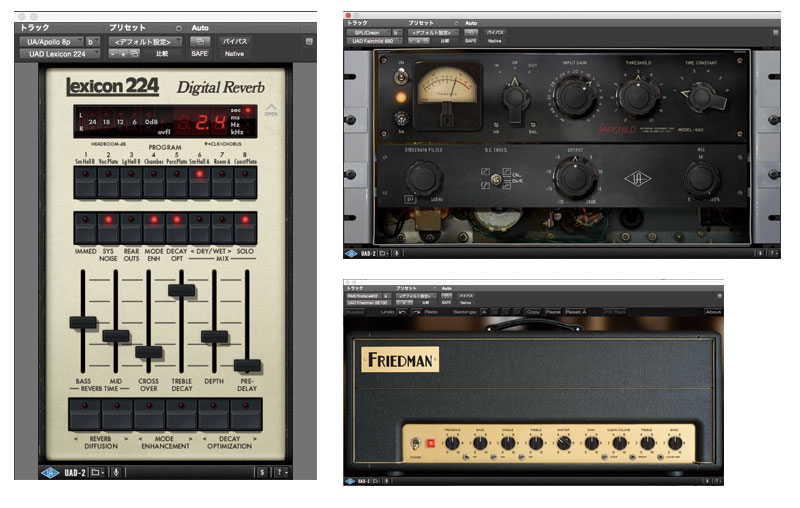Click the target window icon in Lexicon header
The height and width of the screenshot is (508, 800).
pyautogui.click(x=309, y=41)
